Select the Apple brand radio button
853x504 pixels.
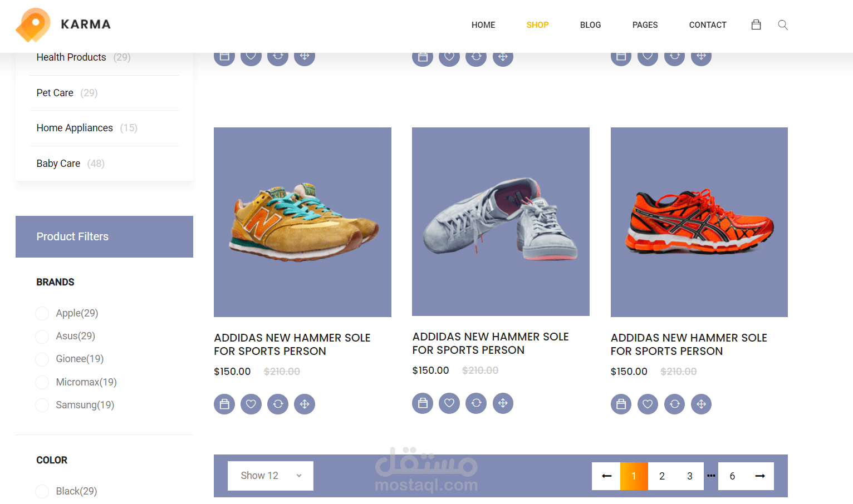42,314
